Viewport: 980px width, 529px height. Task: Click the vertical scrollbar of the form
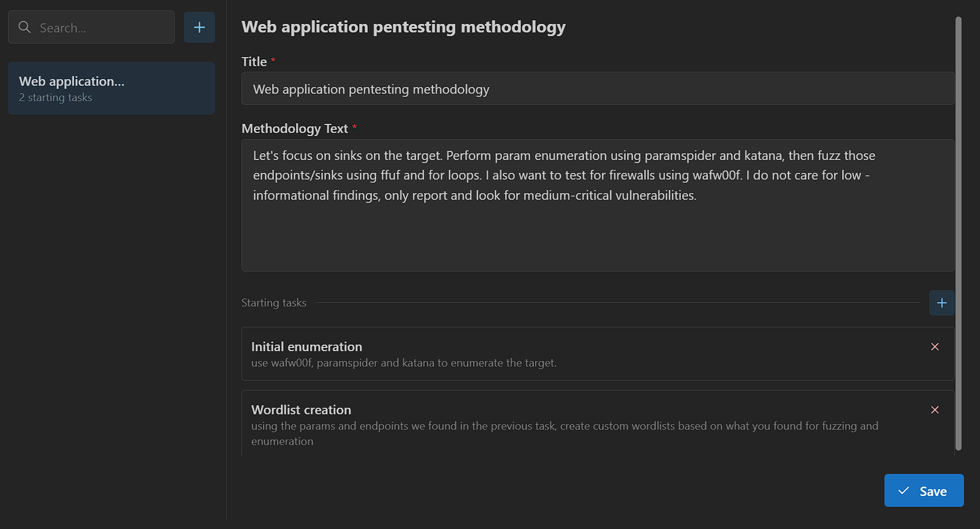pos(959,233)
